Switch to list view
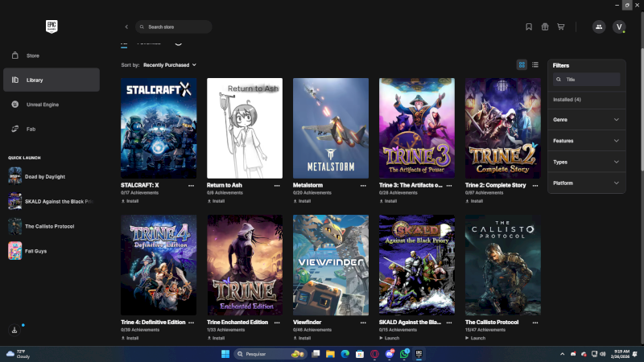 click(x=535, y=64)
